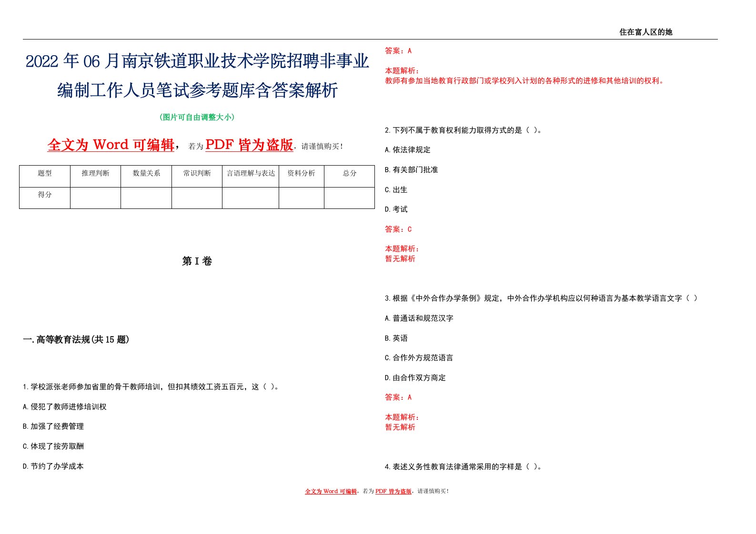Click the section heading 一.高等教育法规(共15题)
Image resolution: width=756 pixels, height=534 pixels.
click(76, 339)
